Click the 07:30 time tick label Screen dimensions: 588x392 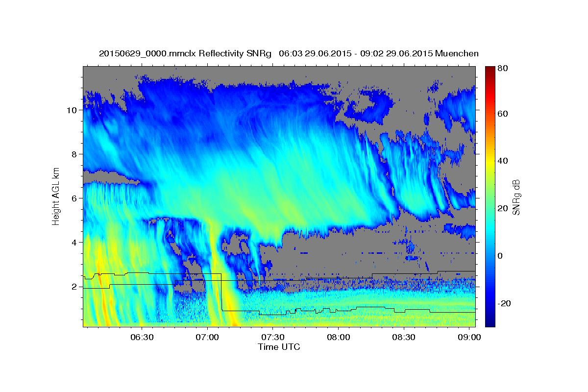coord(273,338)
